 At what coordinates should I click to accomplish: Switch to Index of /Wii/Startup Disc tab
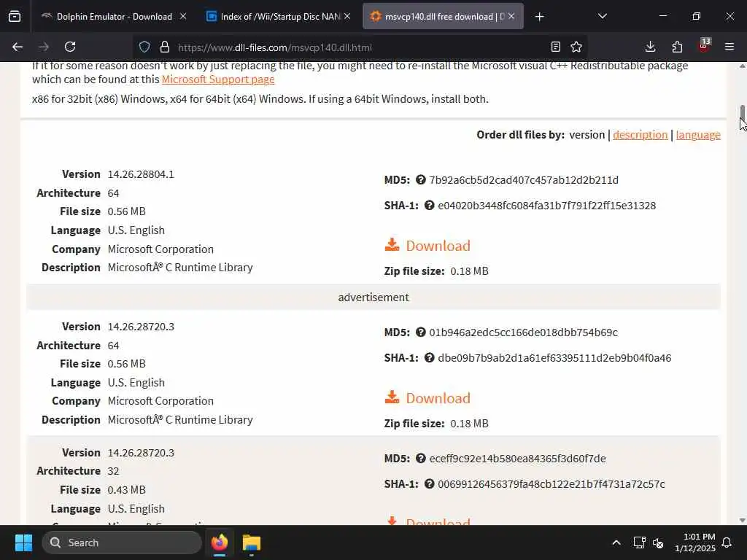(x=280, y=17)
